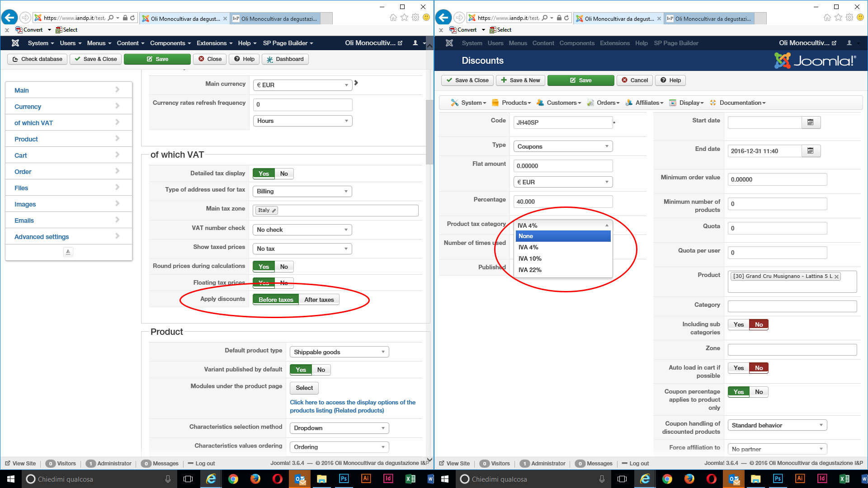Image resolution: width=868 pixels, height=488 pixels.
Task: Set Detailed tax display to No
Action: pos(284,174)
